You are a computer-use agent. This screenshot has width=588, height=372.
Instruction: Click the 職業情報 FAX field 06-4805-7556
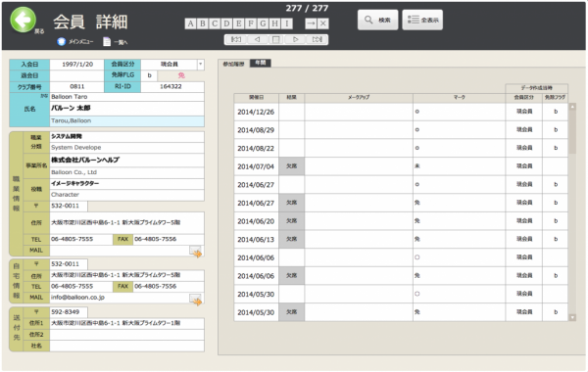click(x=169, y=239)
